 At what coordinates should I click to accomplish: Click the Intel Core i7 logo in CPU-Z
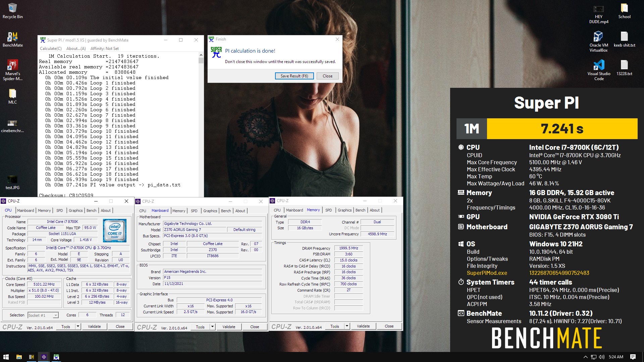(115, 231)
